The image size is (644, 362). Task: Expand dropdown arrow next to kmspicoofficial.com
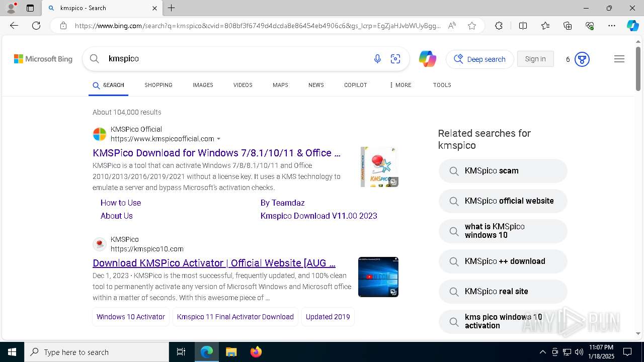click(219, 139)
